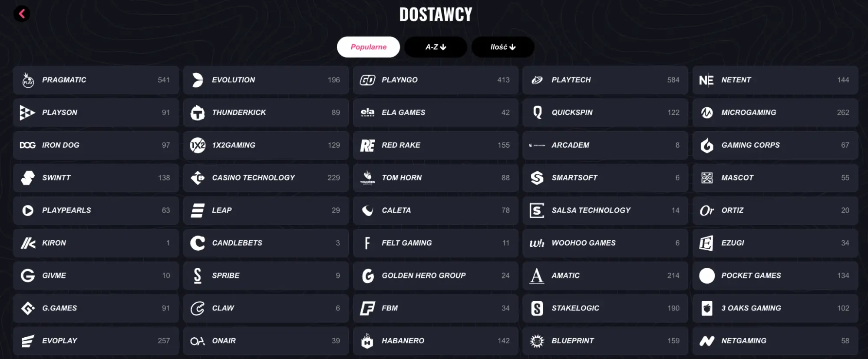The height and width of the screenshot is (359, 868).
Task: Click the Quickspin Q logo icon
Action: point(537,113)
